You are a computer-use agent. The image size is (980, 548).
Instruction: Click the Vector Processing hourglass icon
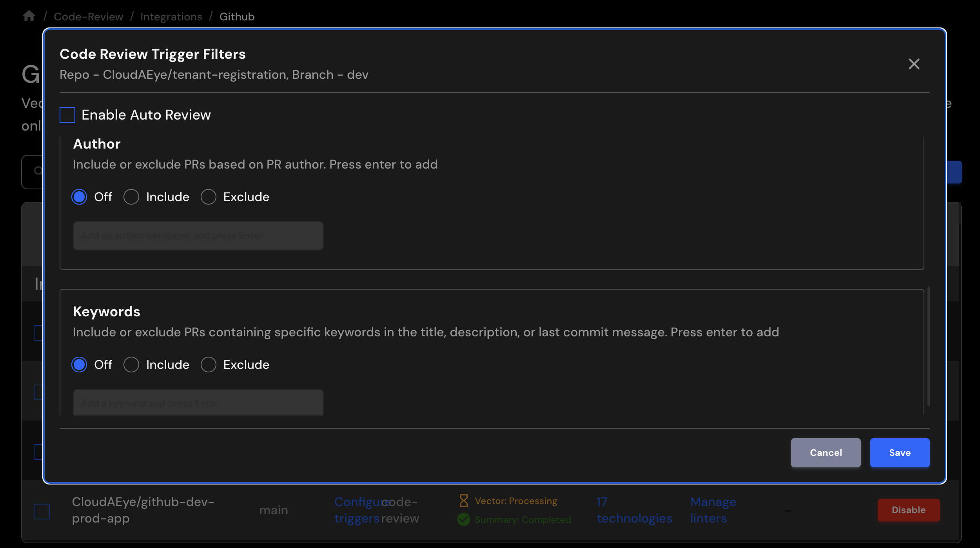[463, 501]
